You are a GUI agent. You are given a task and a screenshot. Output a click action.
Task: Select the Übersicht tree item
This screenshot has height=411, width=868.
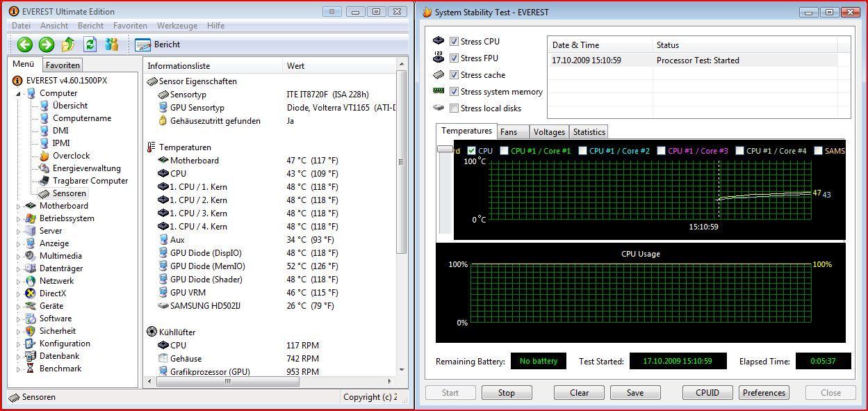(70, 106)
